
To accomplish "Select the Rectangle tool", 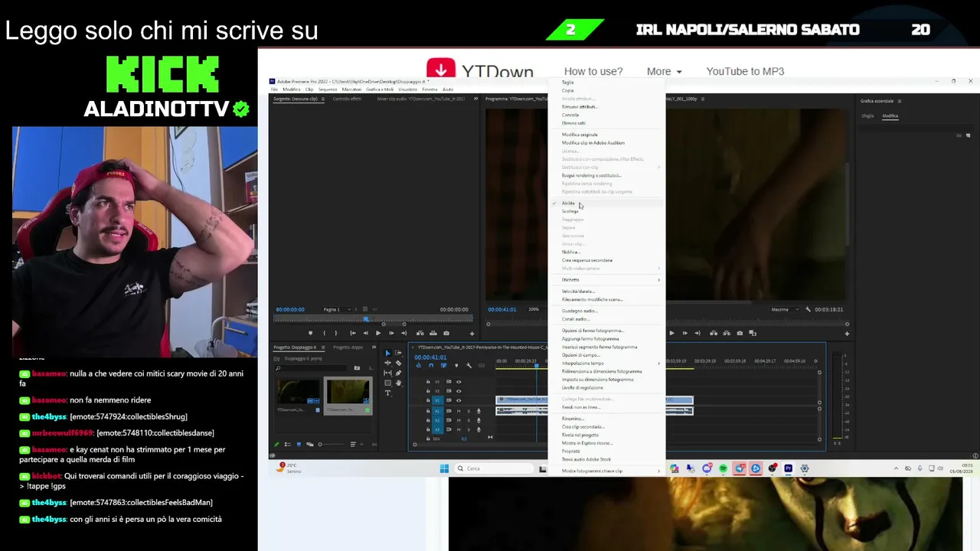I will tap(387, 383).
